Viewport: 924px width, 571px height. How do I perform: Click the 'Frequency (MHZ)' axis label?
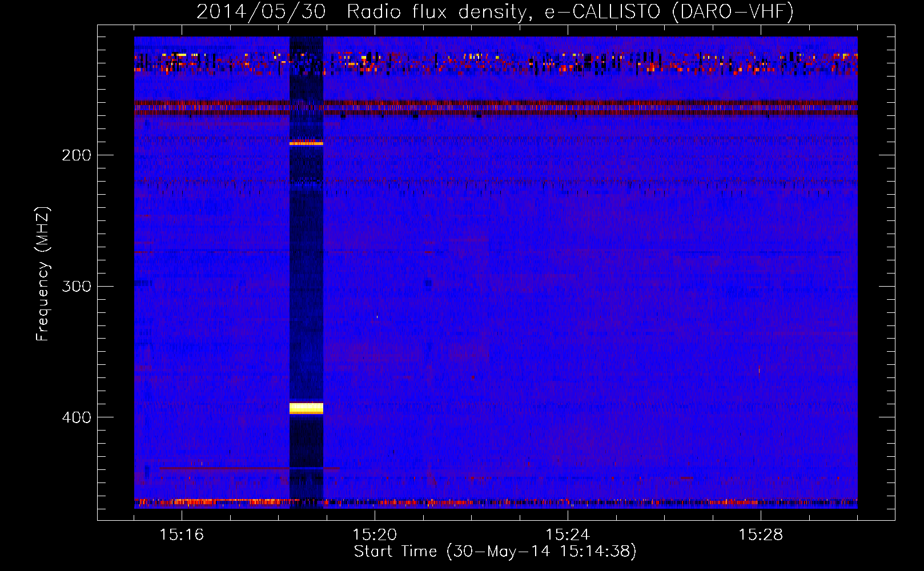pos(43,274)
